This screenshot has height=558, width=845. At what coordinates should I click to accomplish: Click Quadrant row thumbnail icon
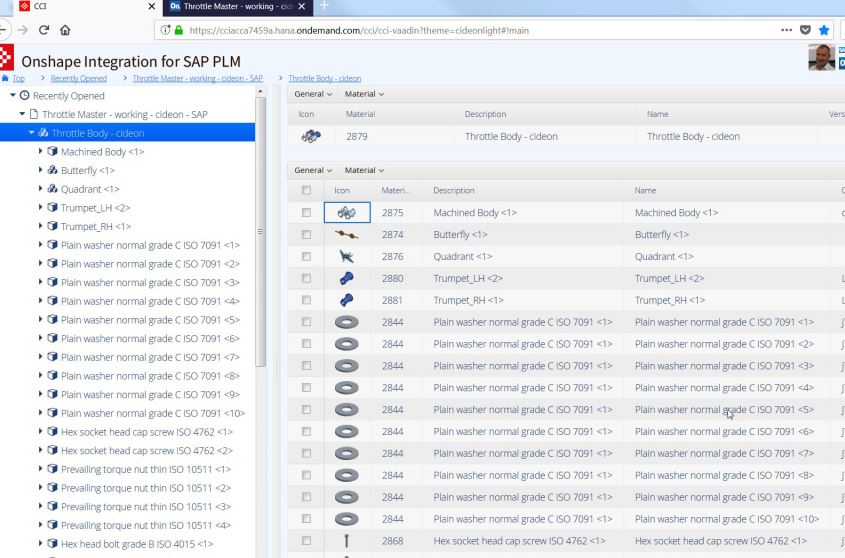tap(347, 257)
